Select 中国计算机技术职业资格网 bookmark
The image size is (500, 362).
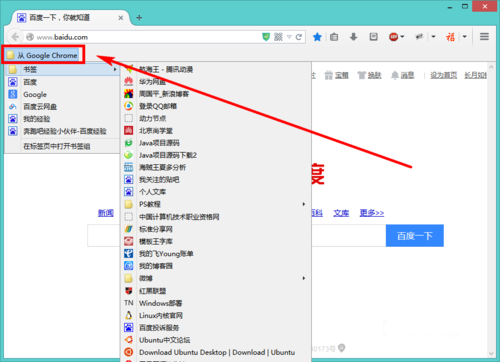point(216,217)
